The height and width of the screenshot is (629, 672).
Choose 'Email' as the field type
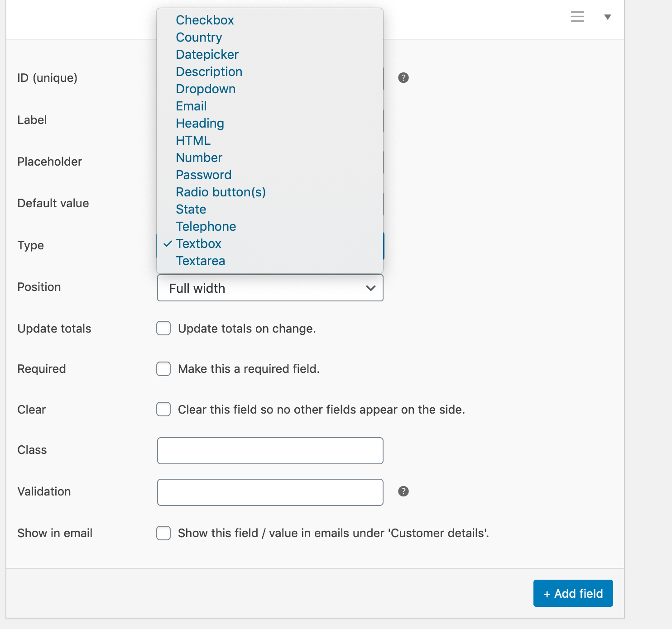[x=191, y=106]
